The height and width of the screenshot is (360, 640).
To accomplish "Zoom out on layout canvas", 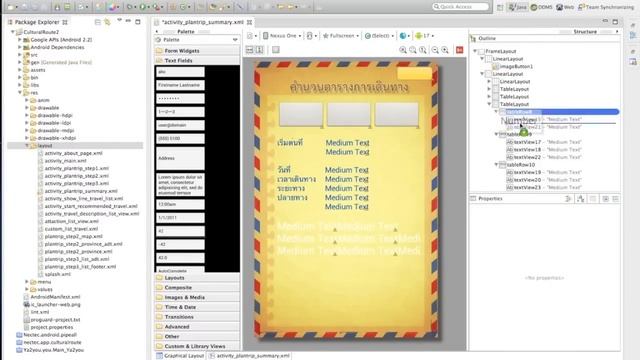I will (x=435, y=50).
